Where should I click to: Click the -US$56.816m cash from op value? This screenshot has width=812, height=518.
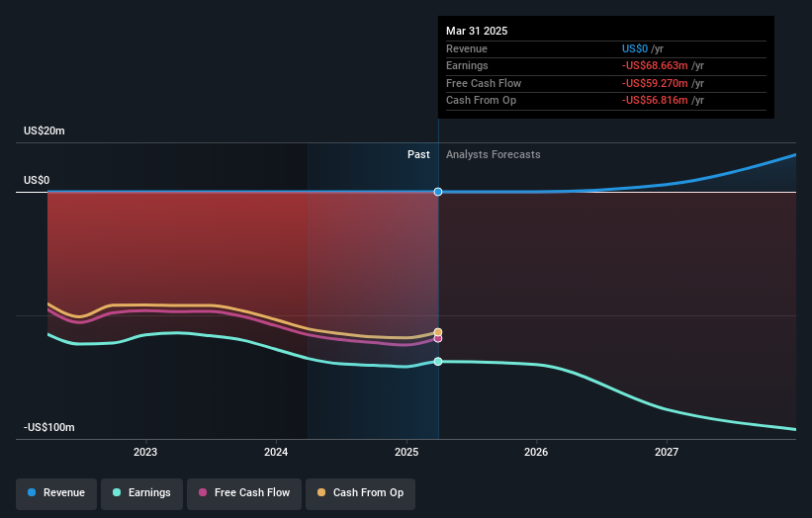[655, 101]
